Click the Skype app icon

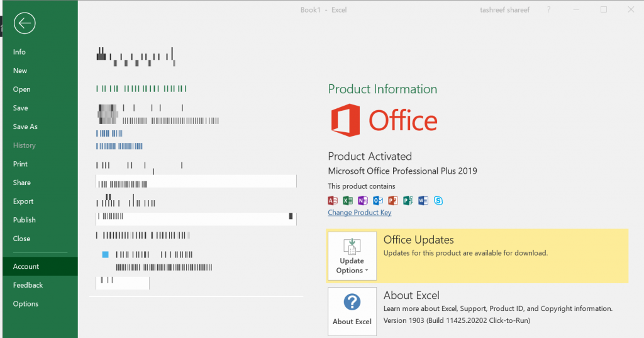tap(438, 201)
